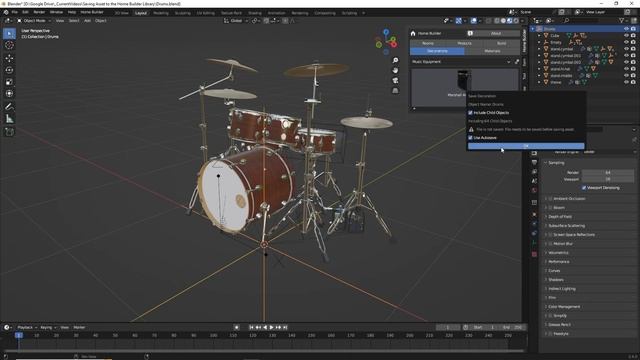Open the View Layer properties tab icon
Screen dimensions: 640x360
[x=534, y=172]
